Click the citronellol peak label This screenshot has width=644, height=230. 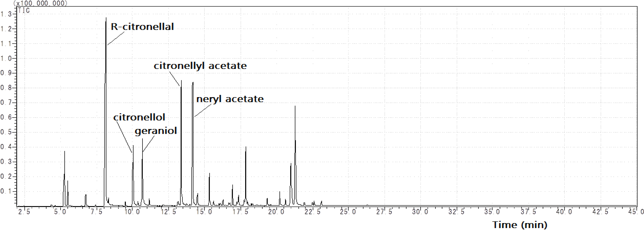139,117
